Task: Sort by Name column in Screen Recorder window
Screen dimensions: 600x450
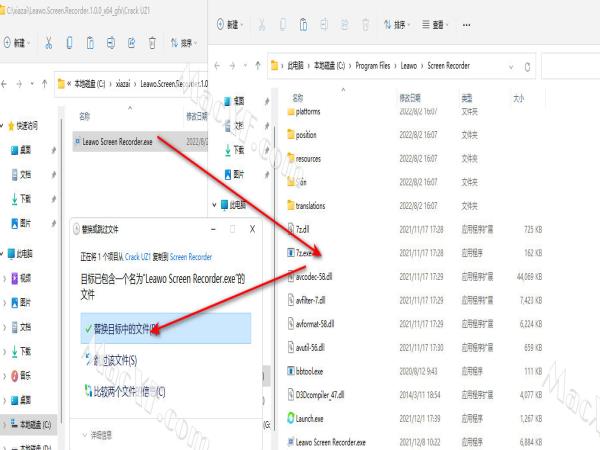Action: tap(298, 98)
